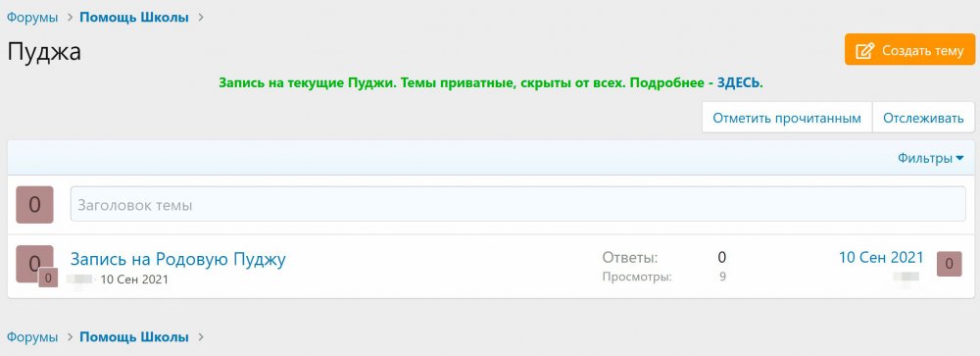
Task: Click the page heading Пуджа
Action: point(44,52)
